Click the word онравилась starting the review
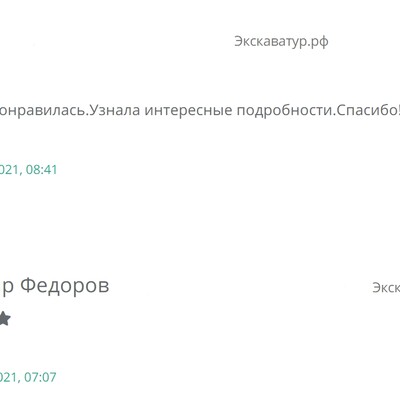 43,111
